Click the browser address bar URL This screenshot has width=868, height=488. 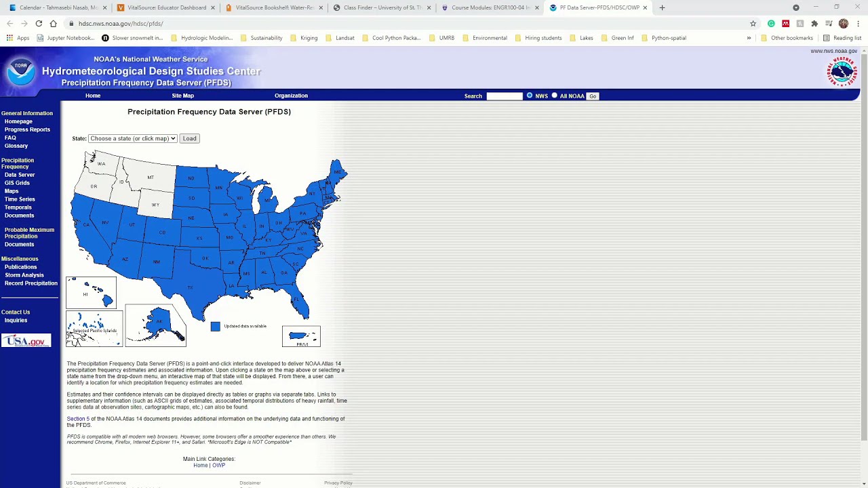[x=121, y=24]
